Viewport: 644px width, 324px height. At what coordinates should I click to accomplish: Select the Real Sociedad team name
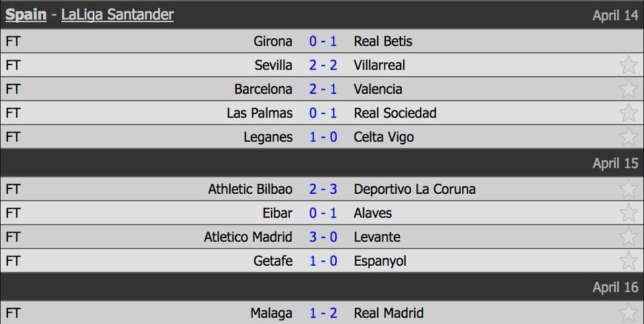coord(395,113)
